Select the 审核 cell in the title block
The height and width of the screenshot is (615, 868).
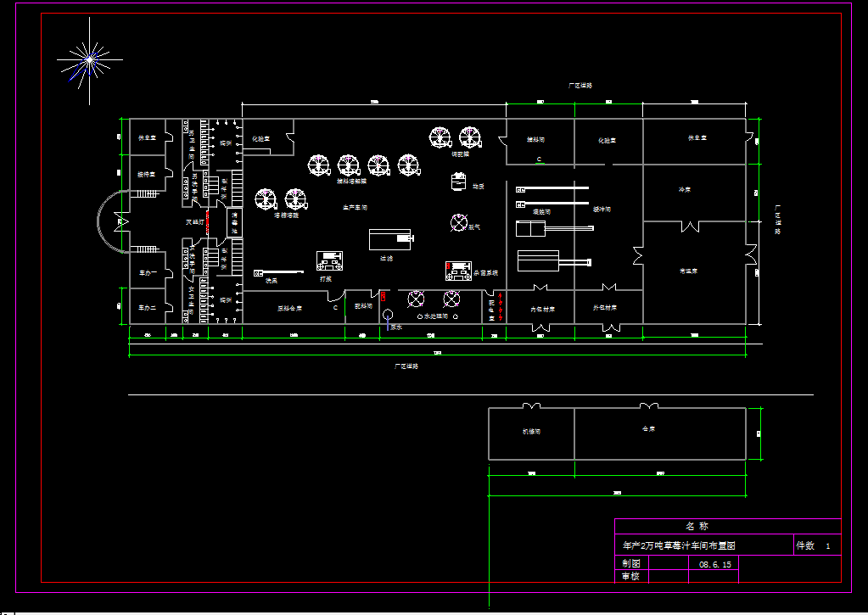pos(631,576)
